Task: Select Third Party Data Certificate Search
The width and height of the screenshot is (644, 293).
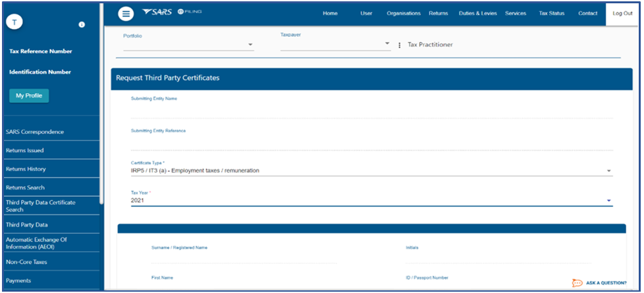Action: [x=40, y=206]
